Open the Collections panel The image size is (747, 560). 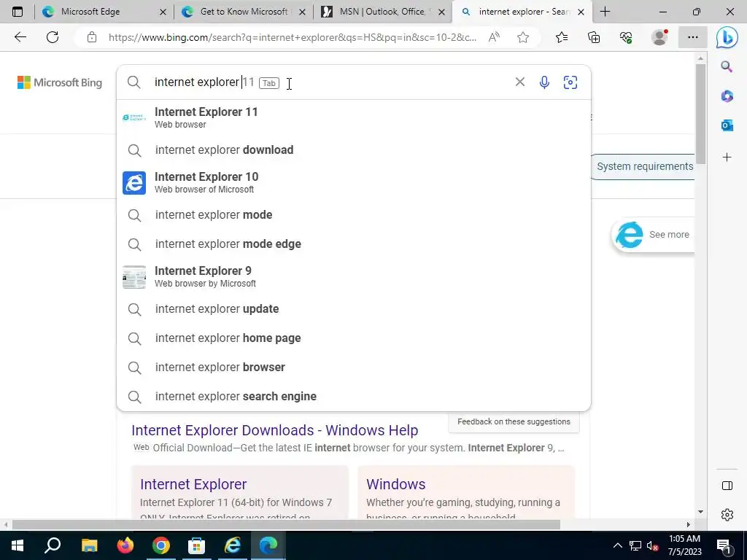click(x=594, y=37)
